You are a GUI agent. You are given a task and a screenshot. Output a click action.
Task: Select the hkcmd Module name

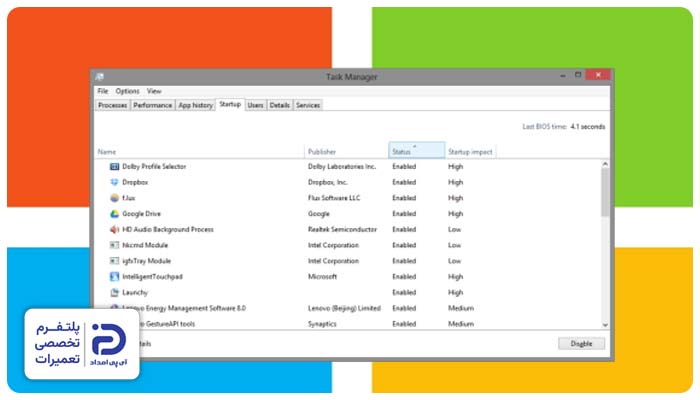(145, 245)
